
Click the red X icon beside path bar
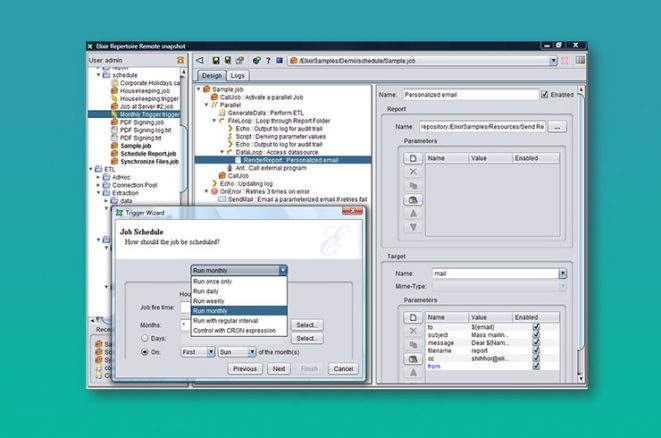click(x=566, y=60)
